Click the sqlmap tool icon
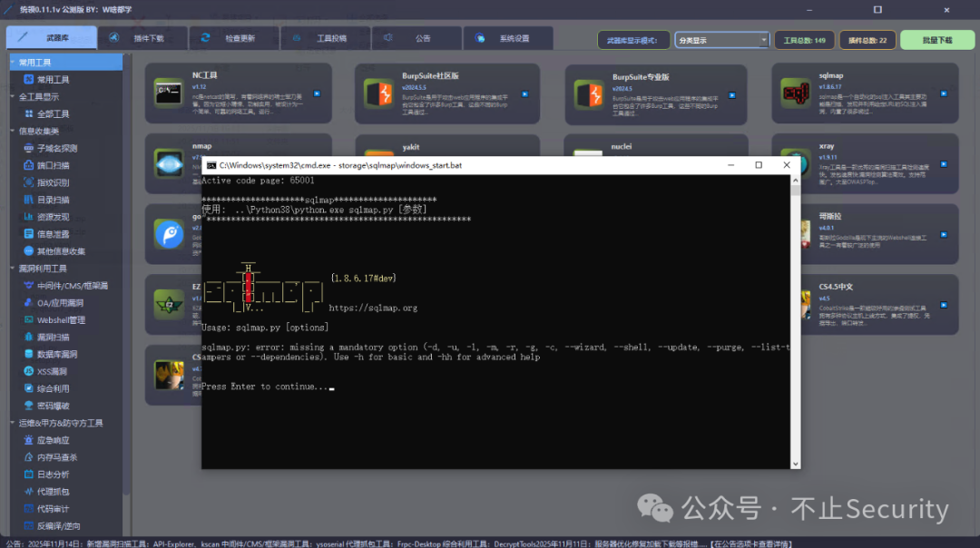Screen dimensions: 980x548 coord(796,93)
